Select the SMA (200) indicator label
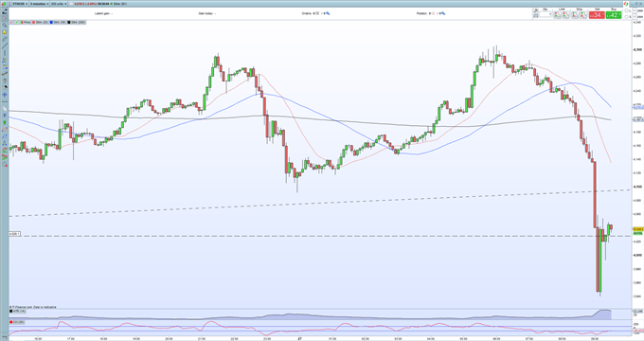 point(78,22)
